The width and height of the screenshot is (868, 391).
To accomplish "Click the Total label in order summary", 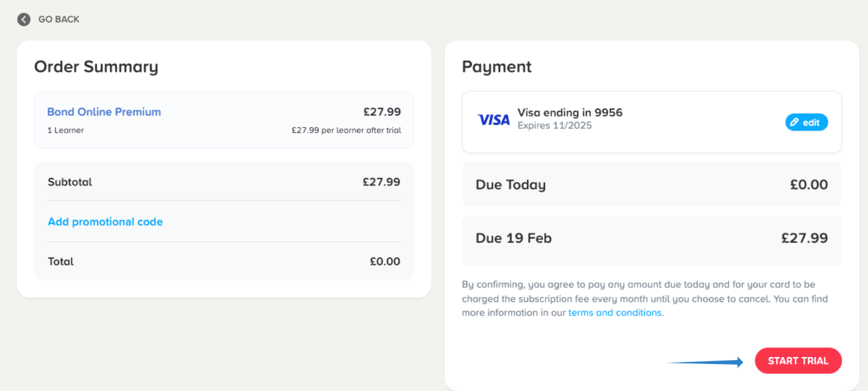I will point(61,261).
